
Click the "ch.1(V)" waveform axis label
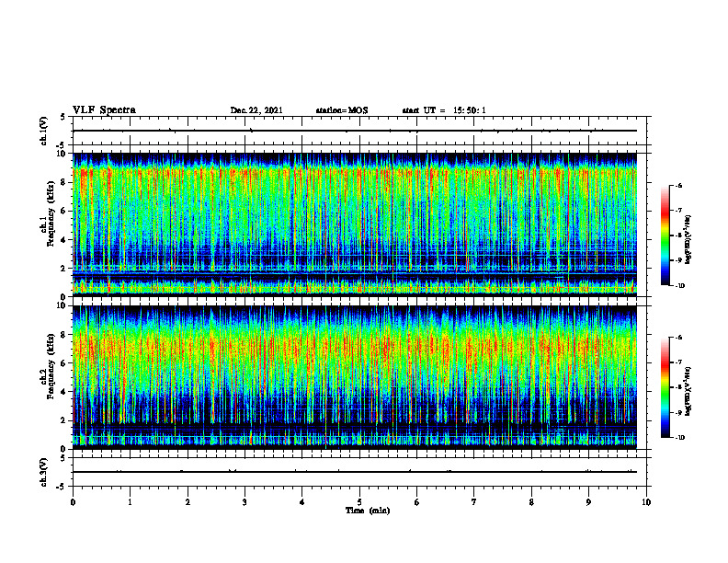[x=44, y=131]
